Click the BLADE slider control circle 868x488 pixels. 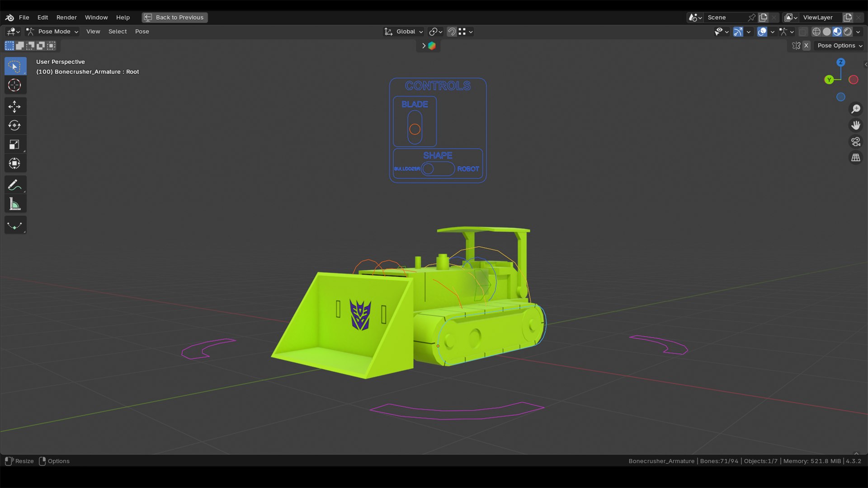click(415, 129)
